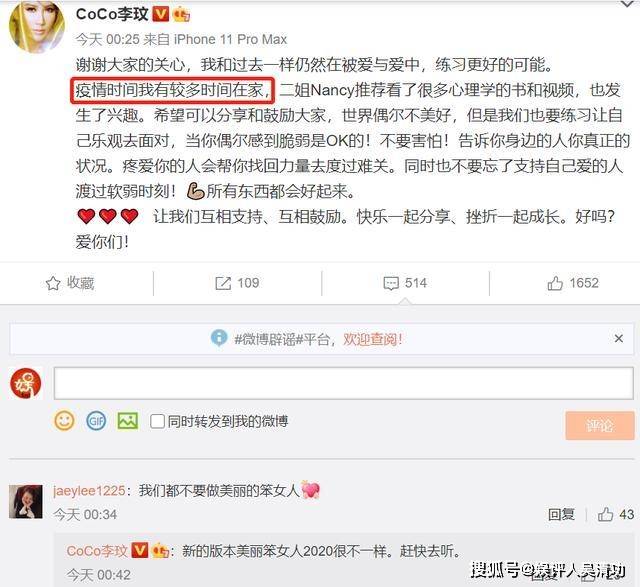Open the comments bubble icon showing 514
The height and width of the screenshot is (587, 640).
(391, 283)
